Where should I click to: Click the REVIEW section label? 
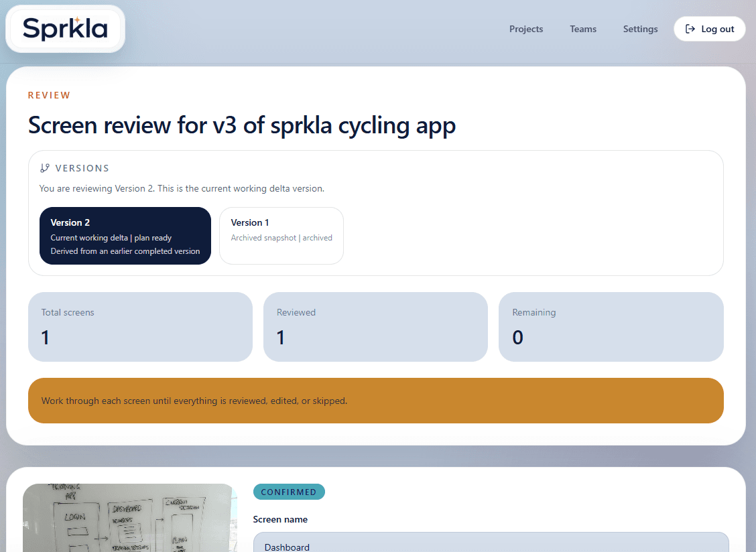coord(49,95)
